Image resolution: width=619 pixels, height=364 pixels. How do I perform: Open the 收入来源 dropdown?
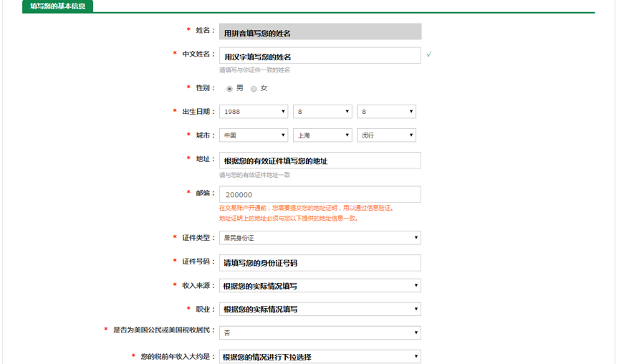320,285
